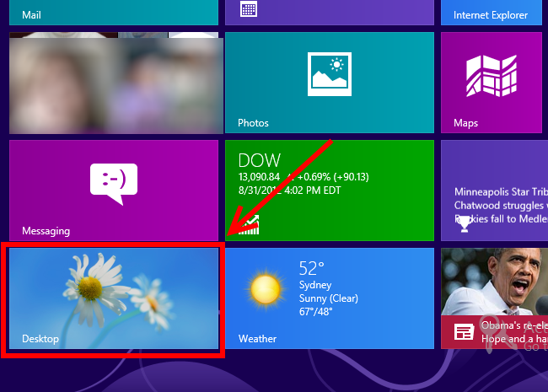Screen dimensions: 548x392
Task: Click the Sports trophy icon
Action: pyautogui.click(x=465, y=223)
